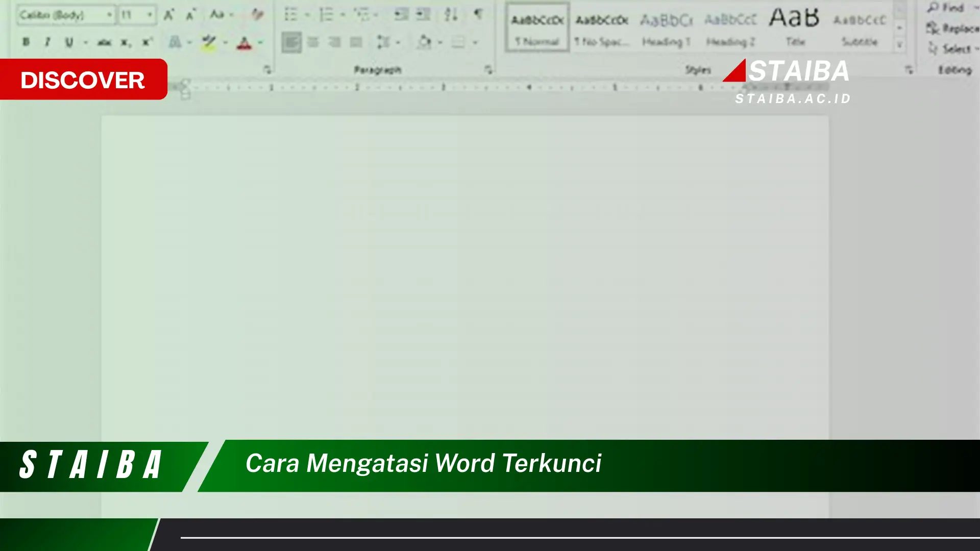This screenshot has height=551, width=980.
Task: Click the Shrink Font icon
Action: coord(191,15)
